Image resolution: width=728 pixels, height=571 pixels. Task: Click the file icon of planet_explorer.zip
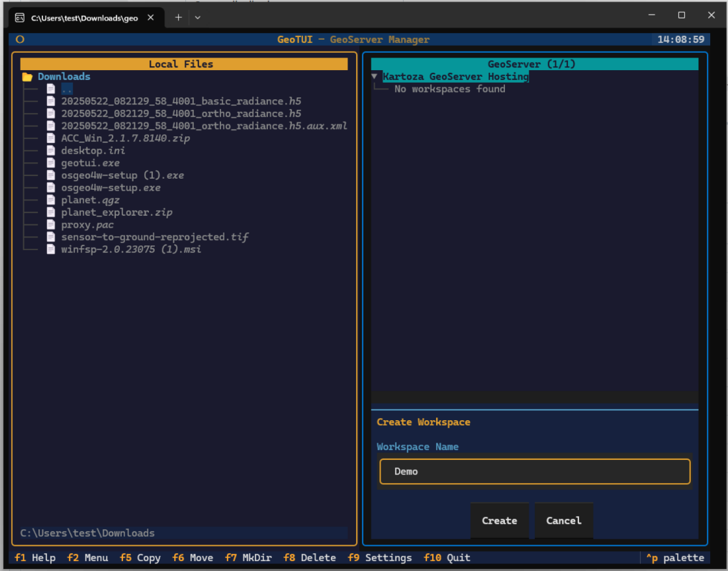(x=51, y=212)
